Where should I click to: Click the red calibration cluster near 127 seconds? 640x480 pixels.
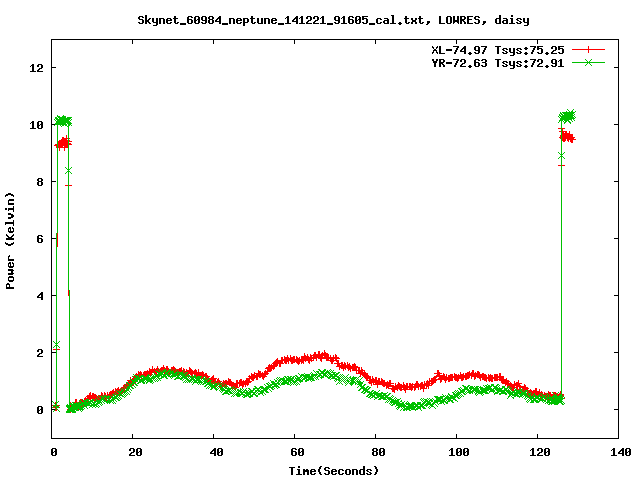point(567,137)
